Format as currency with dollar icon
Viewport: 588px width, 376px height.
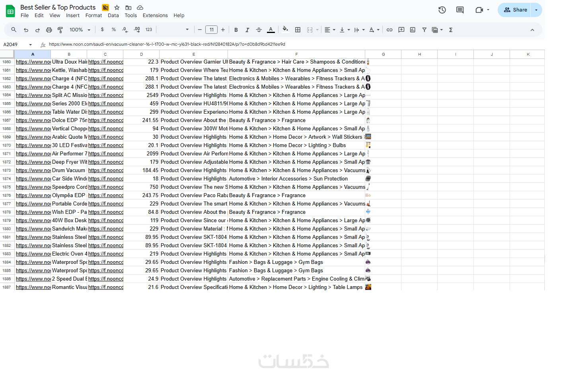point(102,30)
